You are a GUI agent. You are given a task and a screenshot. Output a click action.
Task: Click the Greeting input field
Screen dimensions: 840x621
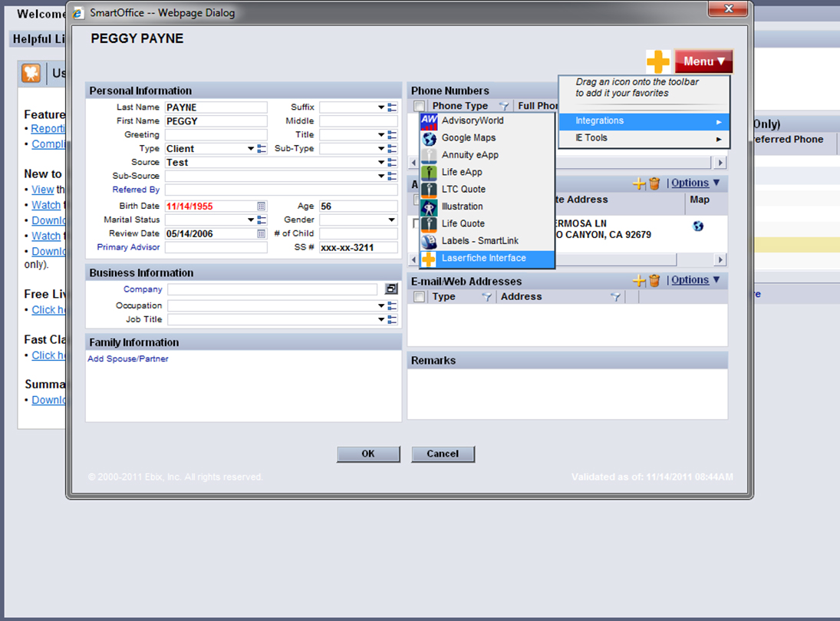[216, 135]
